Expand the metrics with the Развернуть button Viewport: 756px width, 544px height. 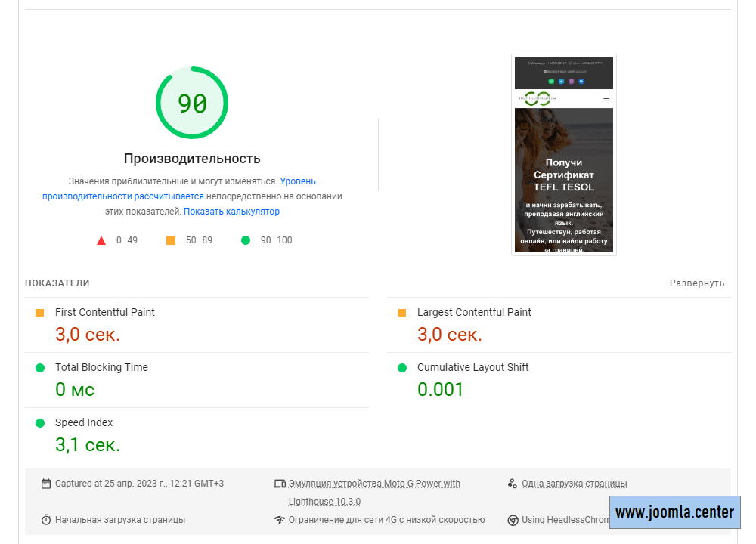(697, 283)
